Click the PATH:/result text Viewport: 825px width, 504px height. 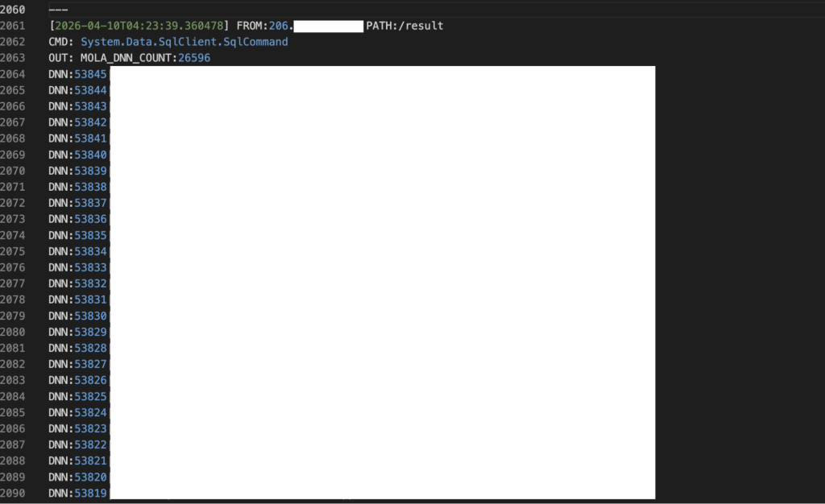click(404, 26)
